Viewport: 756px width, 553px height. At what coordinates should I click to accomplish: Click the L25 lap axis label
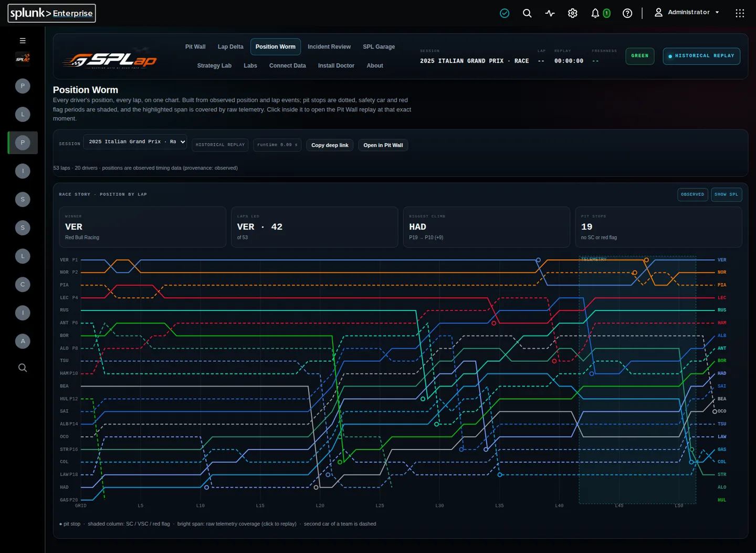(x=380, y=506)
